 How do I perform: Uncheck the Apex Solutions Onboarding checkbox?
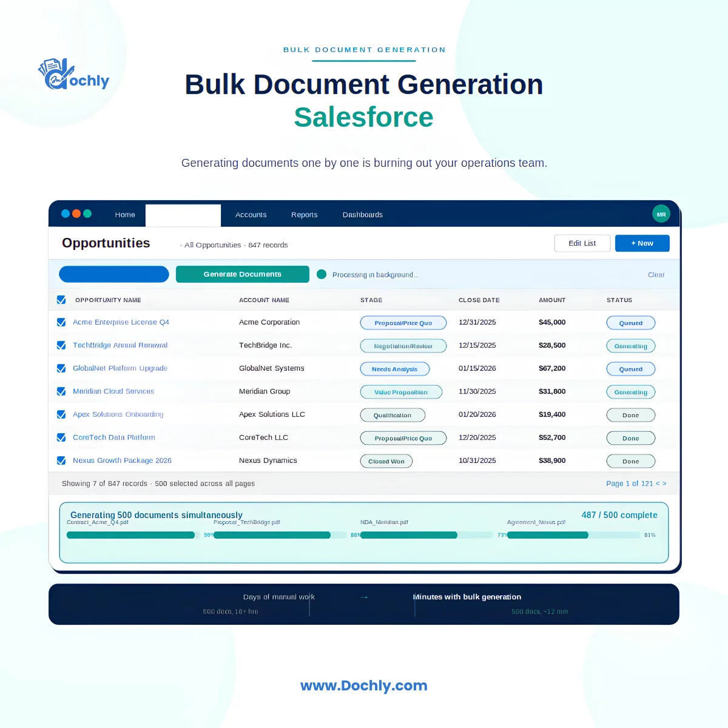[x=61, y=414]
